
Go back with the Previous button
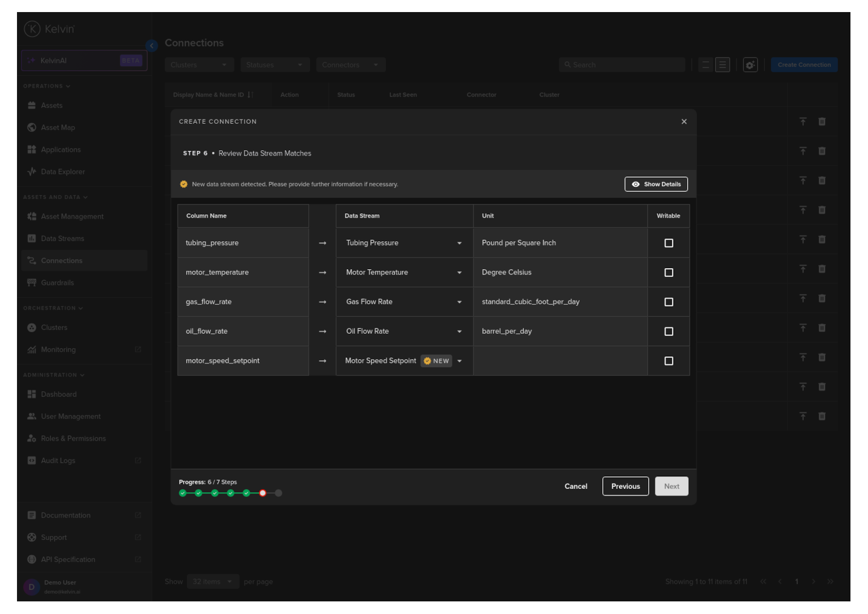[x=625, y=486]
